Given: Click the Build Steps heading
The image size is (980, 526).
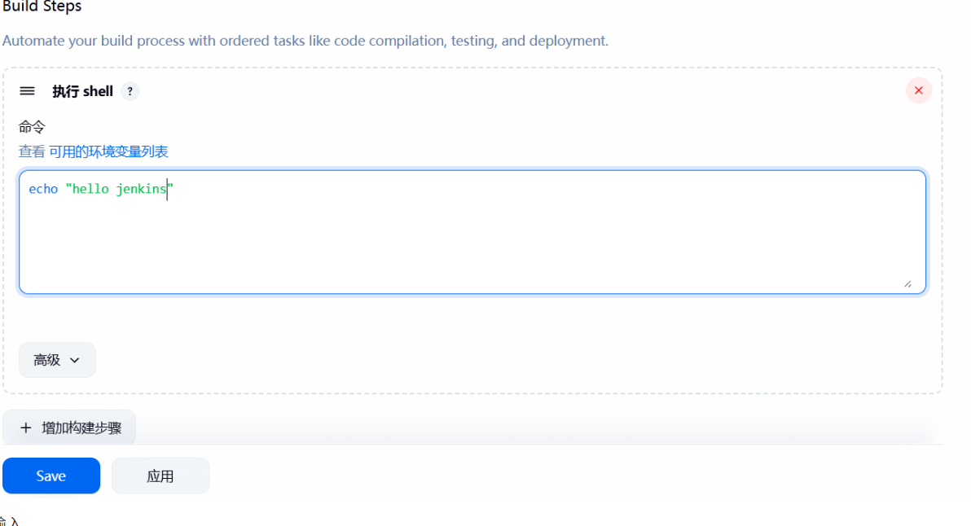Looking at the screenshot, I should pos(42,7).
